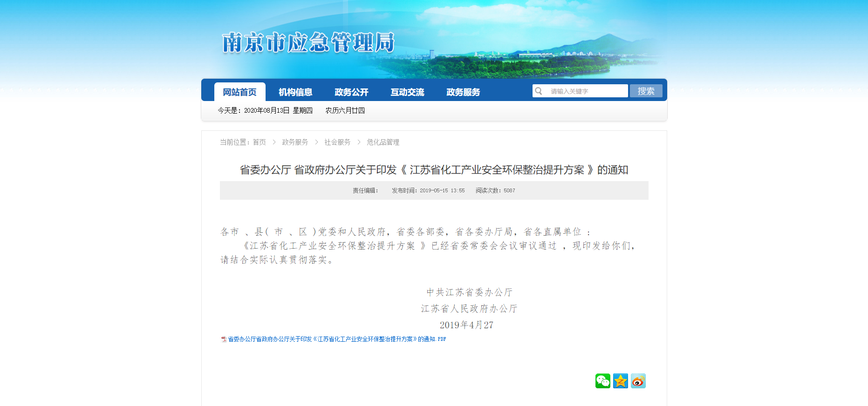Share to QQ Zone star icon

pos(621,381)
